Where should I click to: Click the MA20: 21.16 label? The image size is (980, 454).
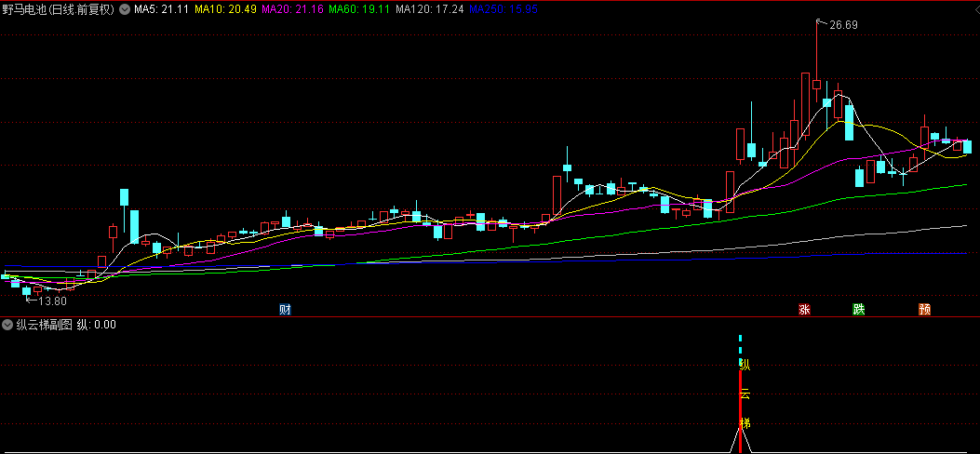pos(292,9)
